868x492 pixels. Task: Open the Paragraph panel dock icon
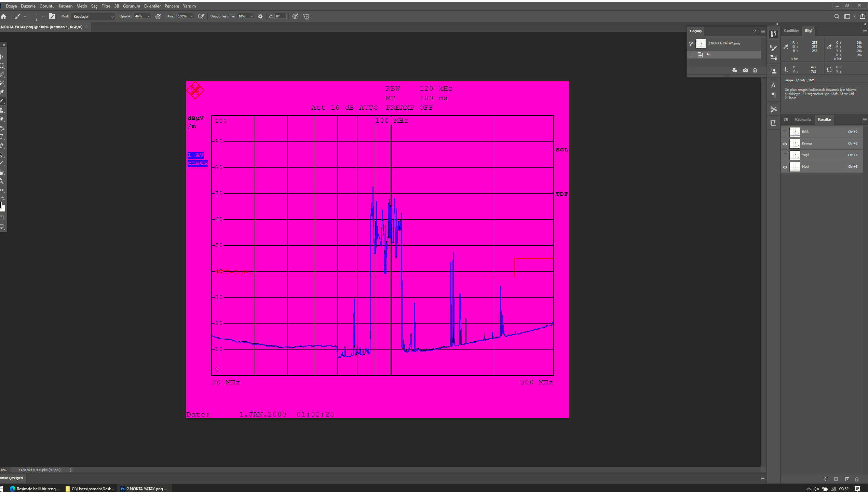tap(774, 95)
